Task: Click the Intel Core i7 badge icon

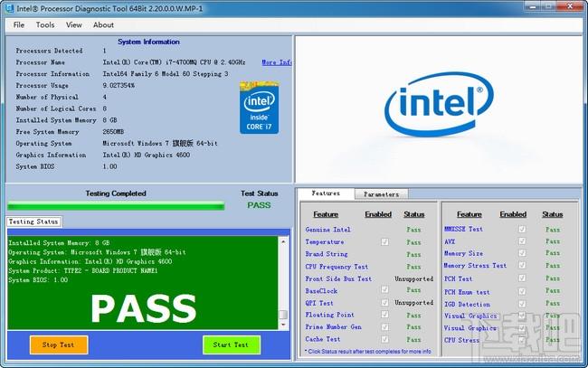Action: [x=259, y=108]
